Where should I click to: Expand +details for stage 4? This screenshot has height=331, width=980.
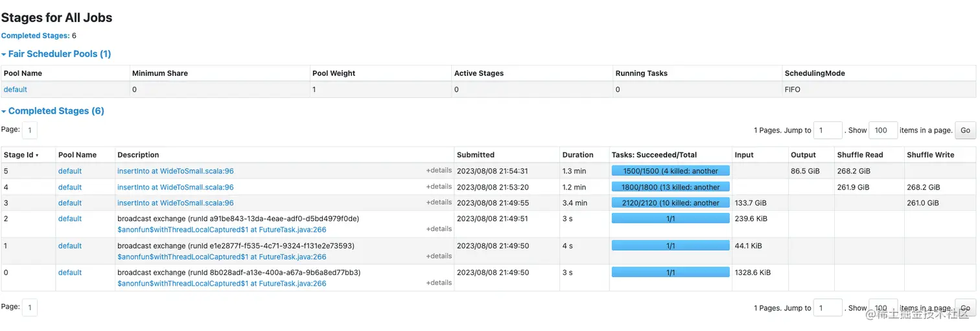(x=439, y=187)
